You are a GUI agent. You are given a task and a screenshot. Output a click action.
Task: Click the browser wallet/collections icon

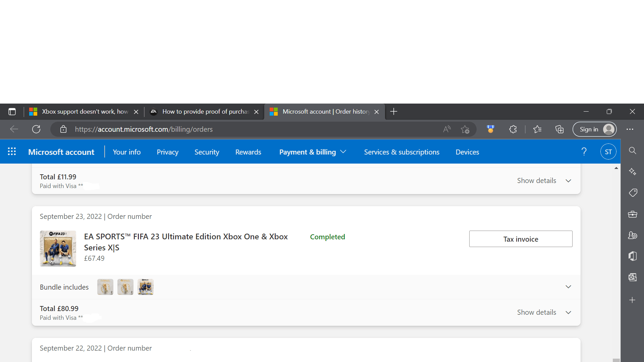559,129
